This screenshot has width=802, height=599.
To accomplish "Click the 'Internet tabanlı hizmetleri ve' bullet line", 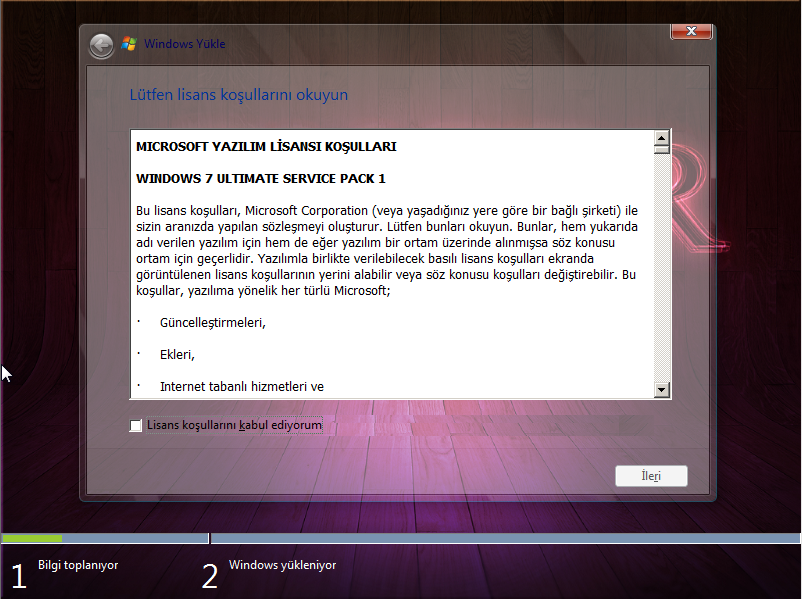I will (x=241, y=387).
